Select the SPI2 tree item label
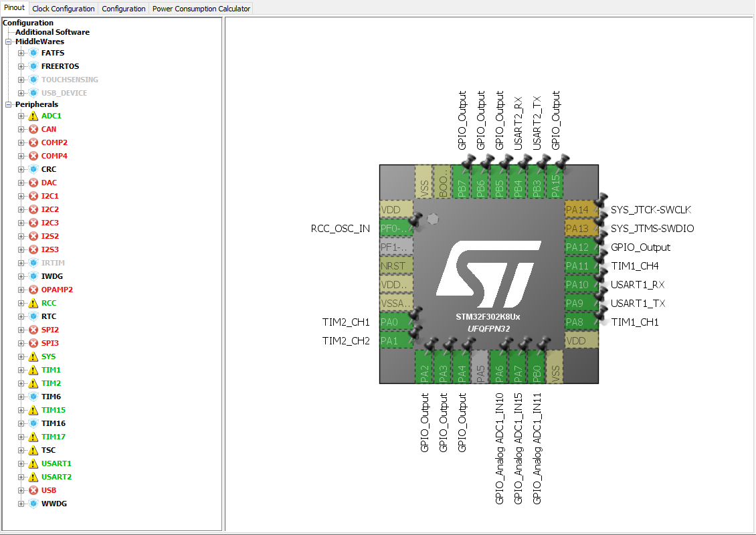 tap(50, 330)
